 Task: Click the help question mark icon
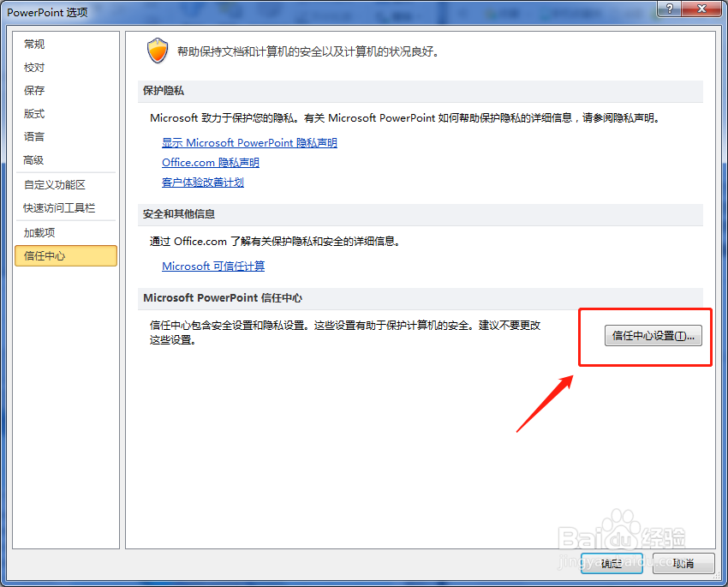(670, 9)
